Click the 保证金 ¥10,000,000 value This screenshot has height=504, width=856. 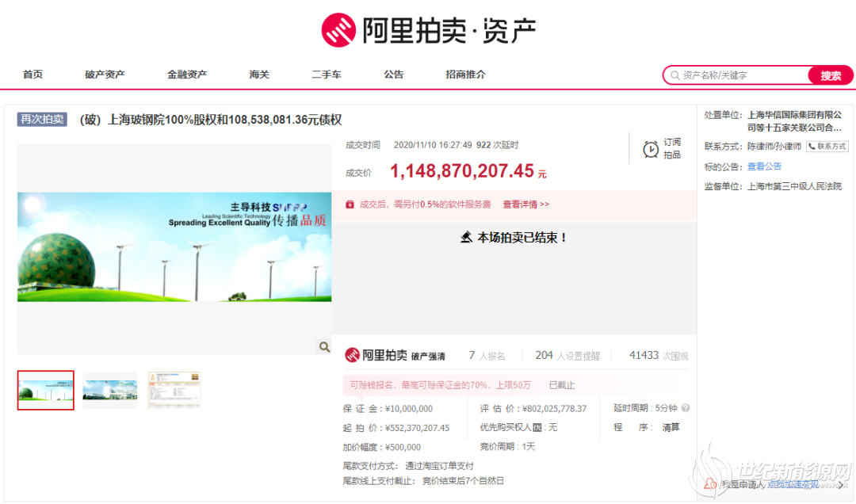pyautogui.click(x=409, y=408)
